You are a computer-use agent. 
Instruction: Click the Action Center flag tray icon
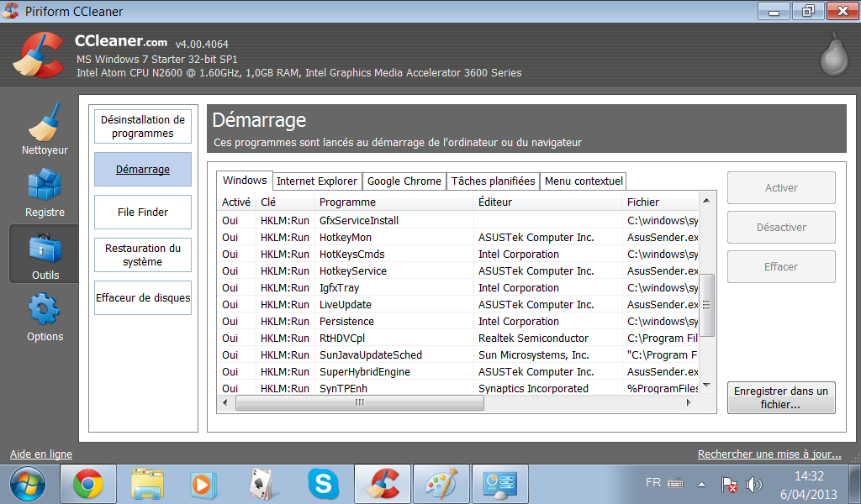(729, 484)
